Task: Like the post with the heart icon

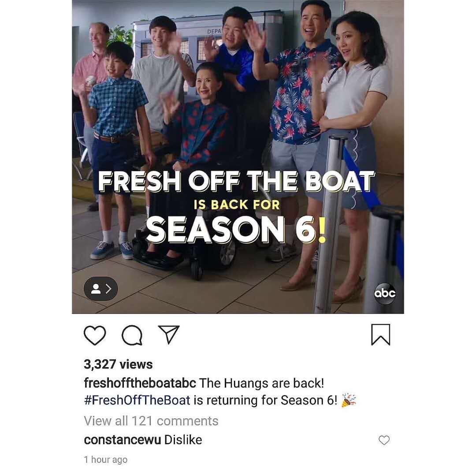Action: tap(95, 335)
